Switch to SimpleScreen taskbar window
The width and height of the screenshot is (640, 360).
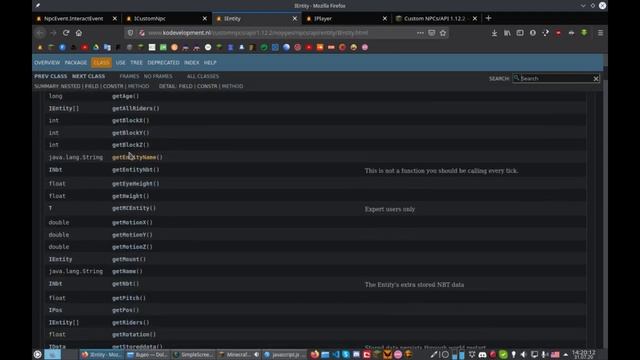[193, 354]
